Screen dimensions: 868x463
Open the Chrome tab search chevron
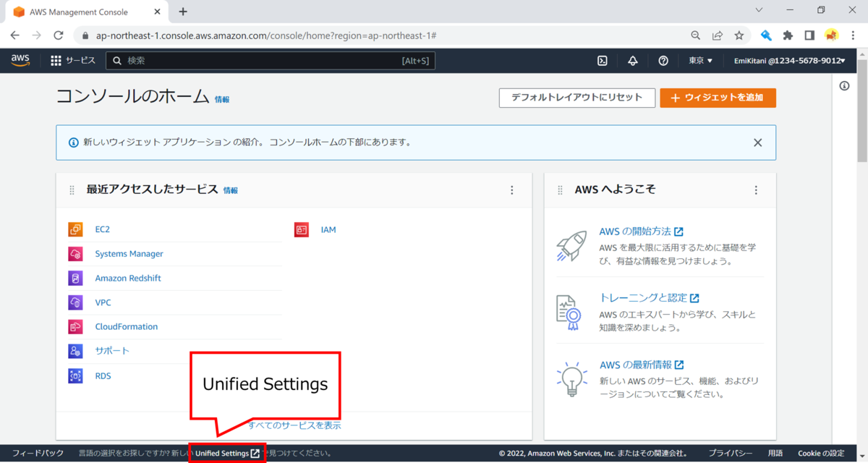(x=759, y=10)
